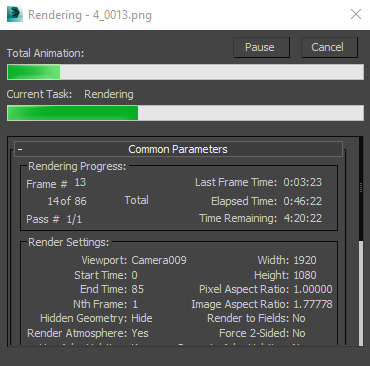Pause the rendering
Image resolution: width=370 pixels, height=366 pixels.
click(x=261, y=47)
